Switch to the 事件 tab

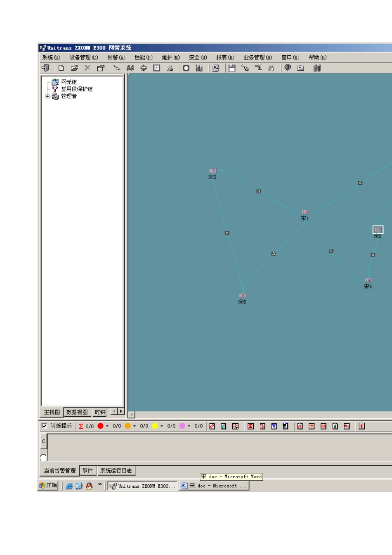point(87,470)
